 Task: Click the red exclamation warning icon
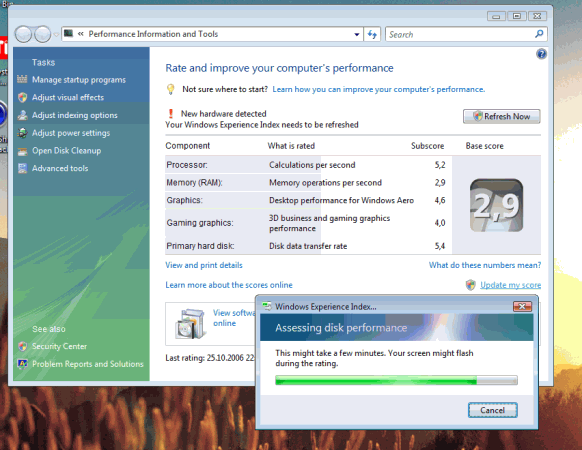pos(171,114)
